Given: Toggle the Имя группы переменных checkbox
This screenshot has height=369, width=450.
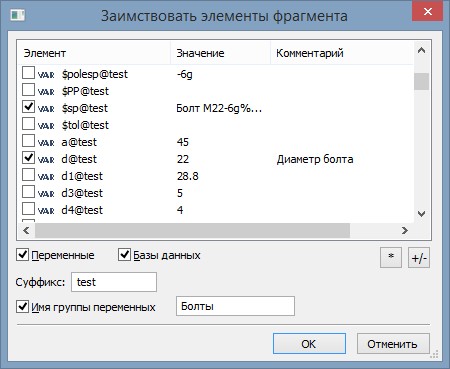Looking at the screenshot, I should [22, 306].
